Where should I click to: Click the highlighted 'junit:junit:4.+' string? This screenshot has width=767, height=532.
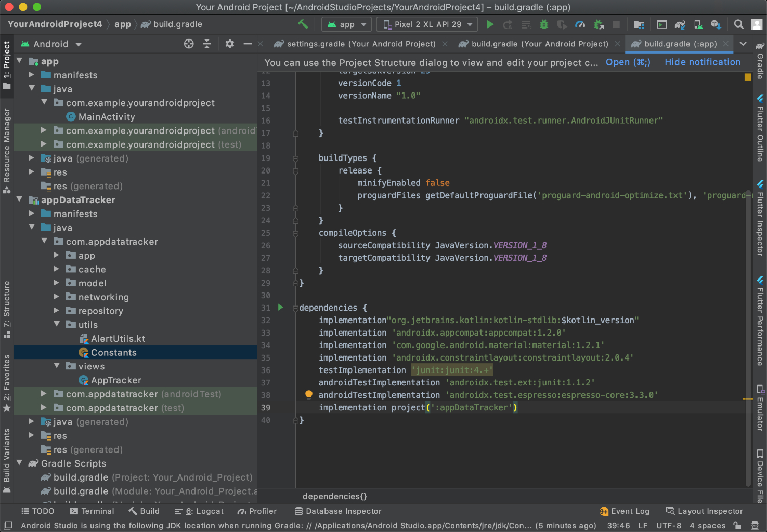coord(452,370)
